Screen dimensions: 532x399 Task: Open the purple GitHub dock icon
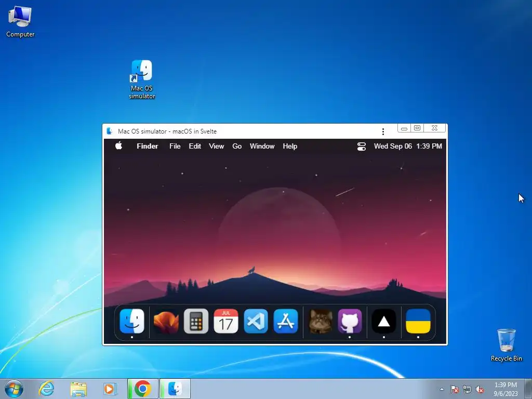pos(350,321)
